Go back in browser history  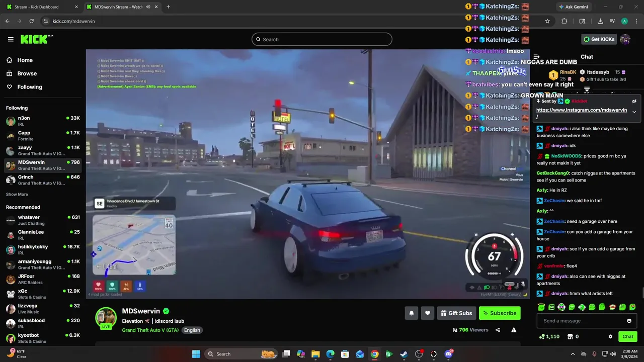[7, 21]
